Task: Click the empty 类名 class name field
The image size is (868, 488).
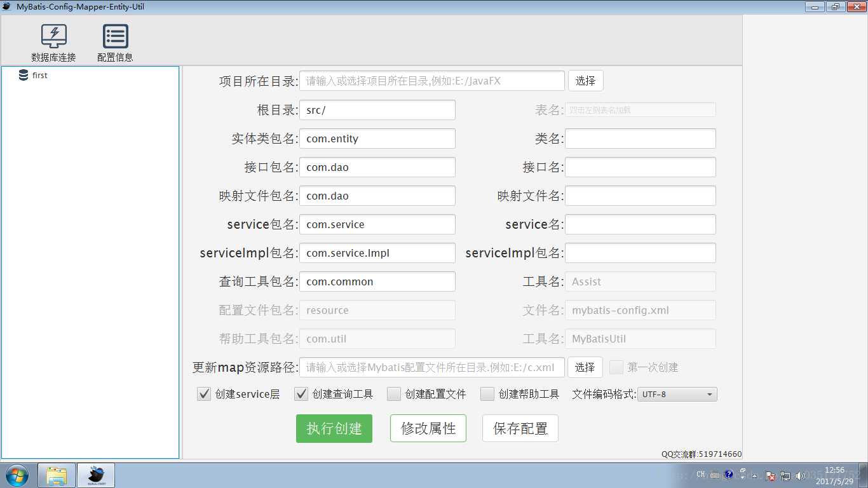Action: point(641,139)
